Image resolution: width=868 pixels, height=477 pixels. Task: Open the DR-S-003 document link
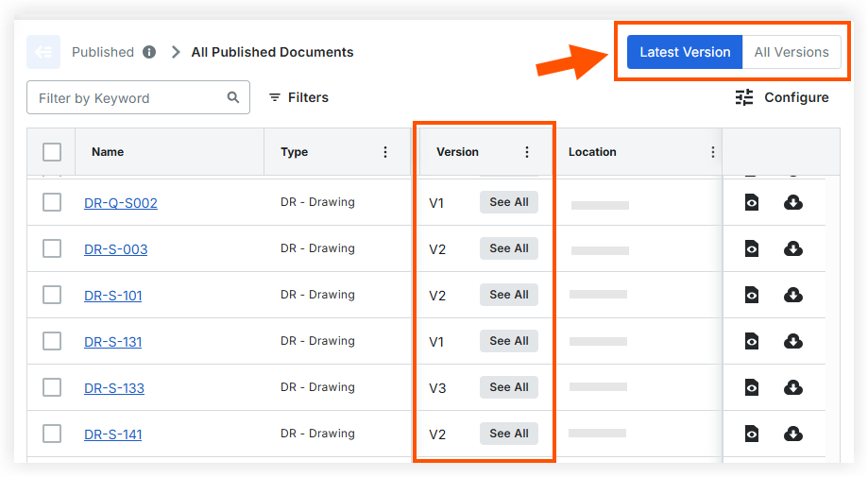(115, 249)
